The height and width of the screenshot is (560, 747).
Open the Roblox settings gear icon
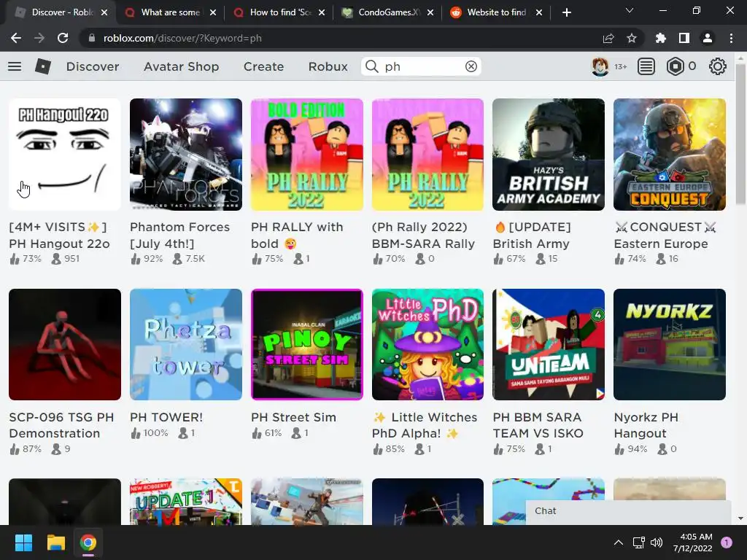[x=718, y=66]
